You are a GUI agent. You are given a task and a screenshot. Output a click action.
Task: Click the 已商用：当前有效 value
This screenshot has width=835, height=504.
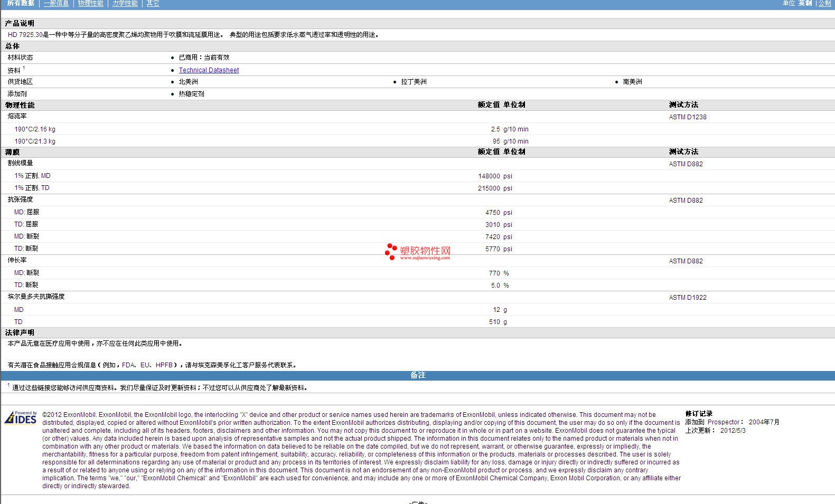tap(204, 58)
